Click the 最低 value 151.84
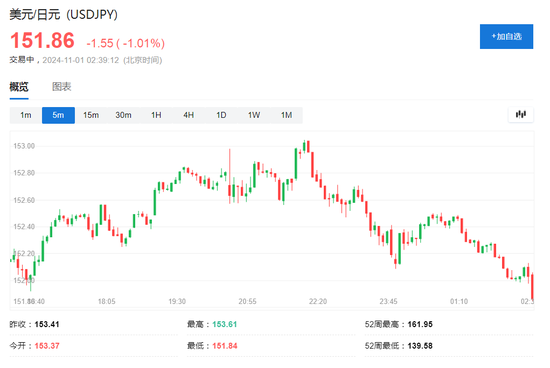Viewport: 550px width, 368px height. tap(224, 346)
